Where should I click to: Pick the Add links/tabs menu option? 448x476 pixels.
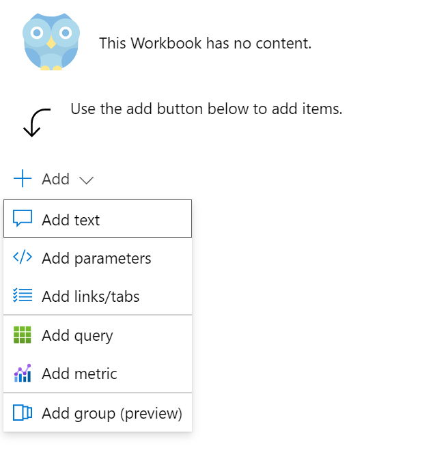[91, 296]
